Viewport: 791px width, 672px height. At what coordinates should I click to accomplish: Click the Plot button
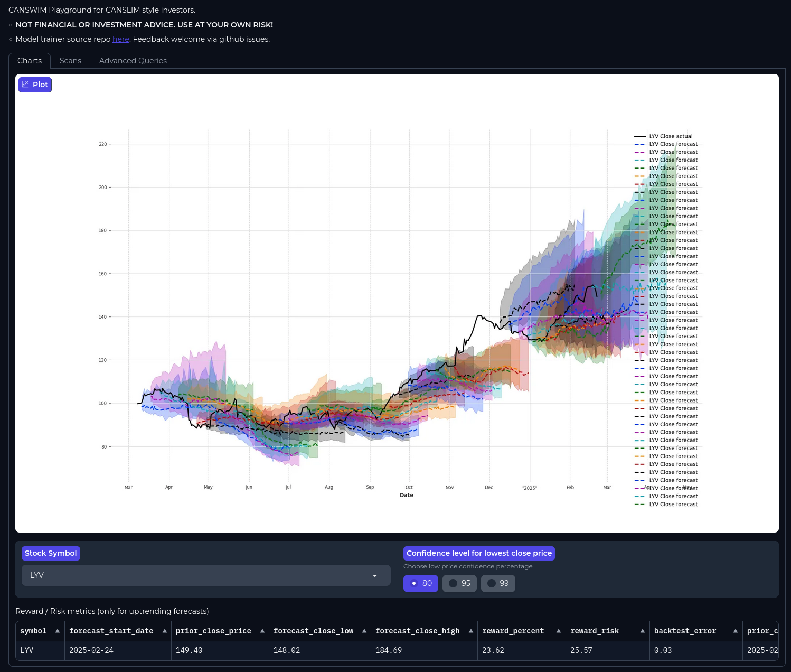pyautogui.click(x=35, y=85)
